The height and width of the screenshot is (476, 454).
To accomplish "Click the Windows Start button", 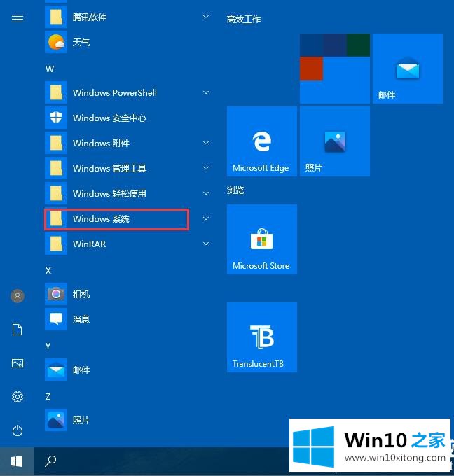I will point(17,461).
